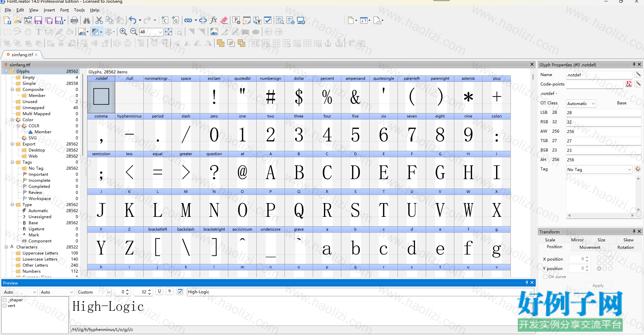This screenshot has height=335, width=644.
Task: Click the Save All icon
Action: 49,21
